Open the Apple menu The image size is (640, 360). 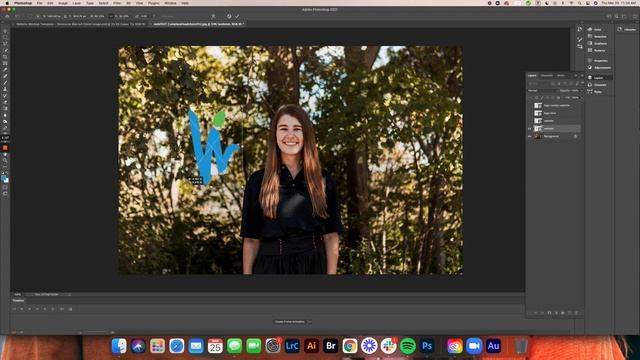click(x=7, y=3)
